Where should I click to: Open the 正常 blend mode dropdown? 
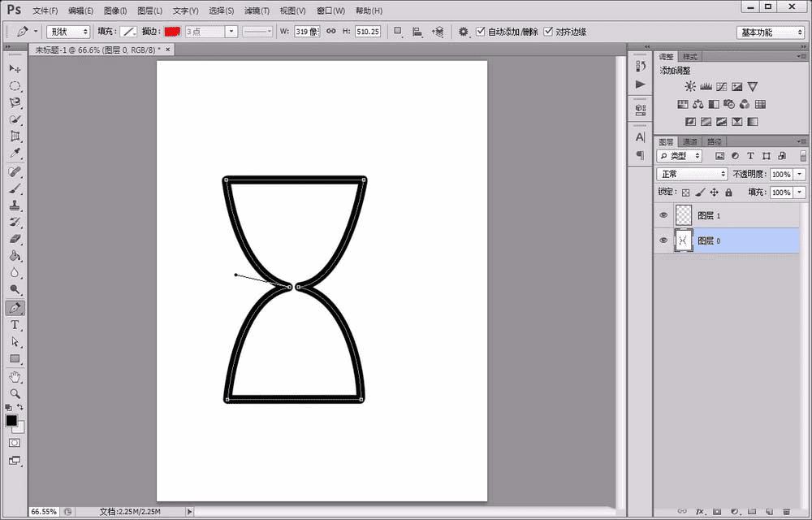click(692, 174)
